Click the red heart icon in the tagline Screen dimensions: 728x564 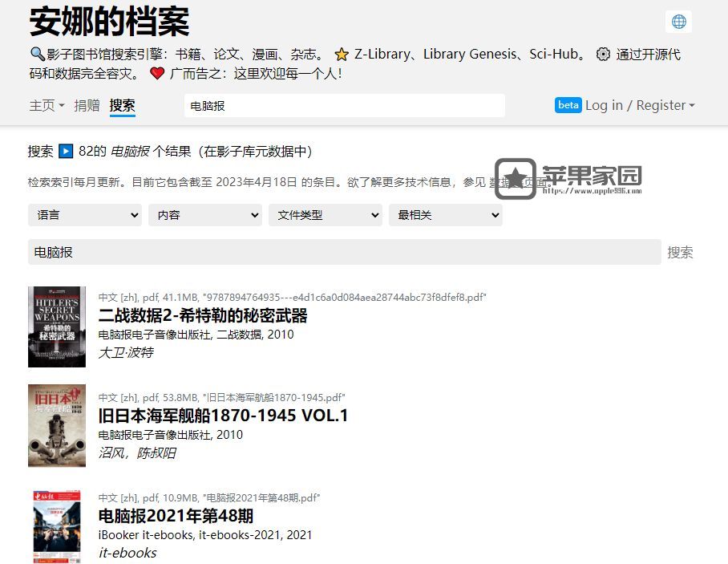coord(157,73)
